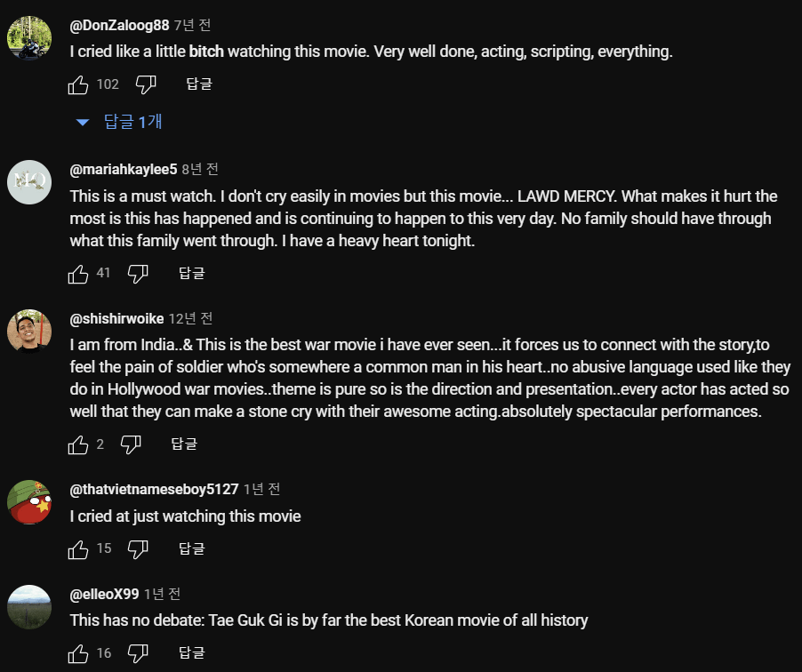Like the comment by @DonZaloog88
Viewport: 802px width, 672px height.
(x=78, y=84)
